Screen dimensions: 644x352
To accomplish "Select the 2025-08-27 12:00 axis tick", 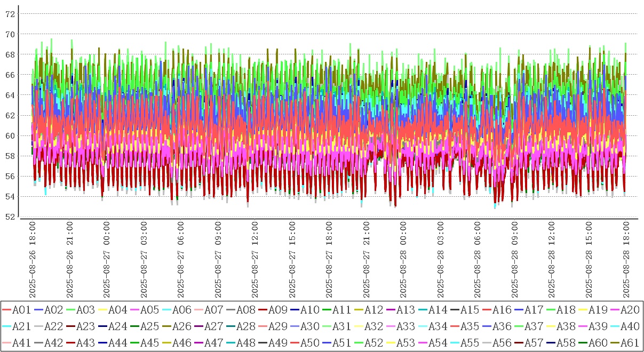I will 256,260.
